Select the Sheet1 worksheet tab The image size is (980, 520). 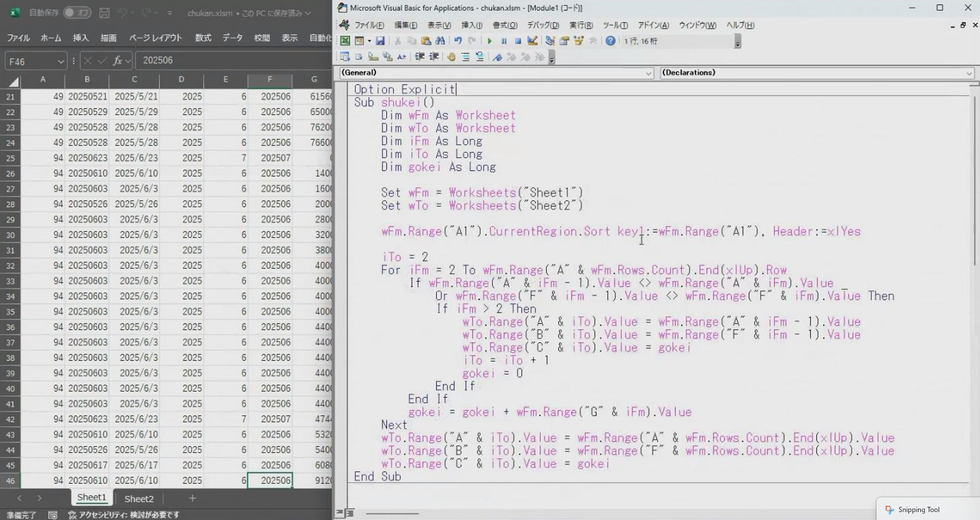(x=92, y=497)
